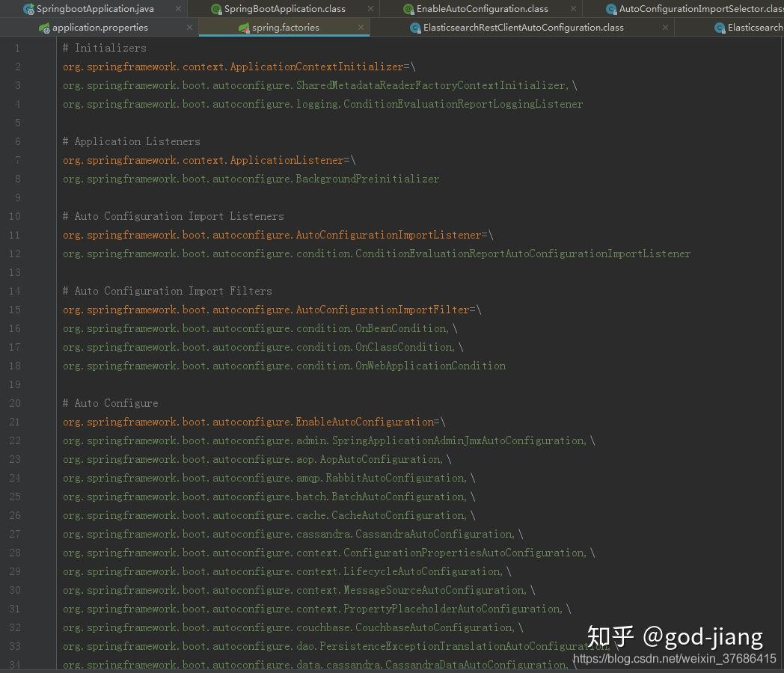The height and width of the screenshot is (673, 784).
Task: Click the AutoConfigurationImportSelector.class file icon
Action: (x=611, y=9)
